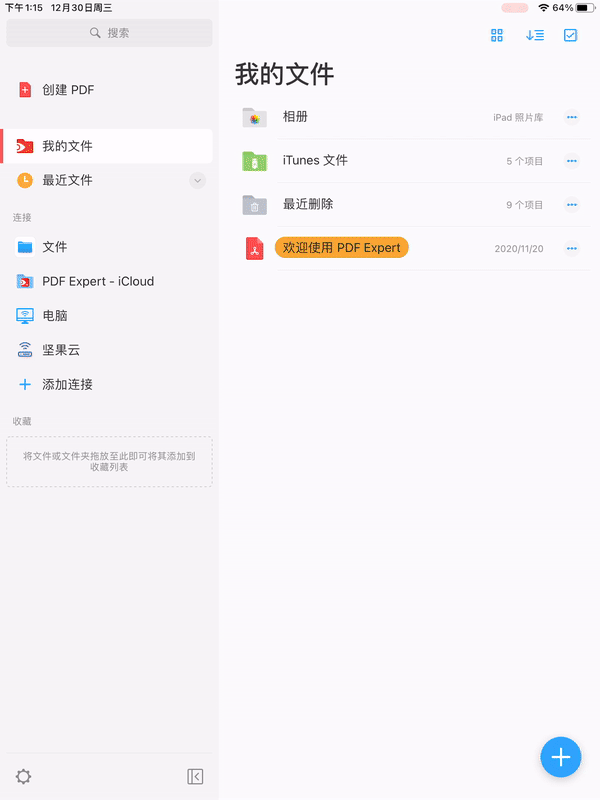Open the 电脑 connection

[x=107, y=316]
